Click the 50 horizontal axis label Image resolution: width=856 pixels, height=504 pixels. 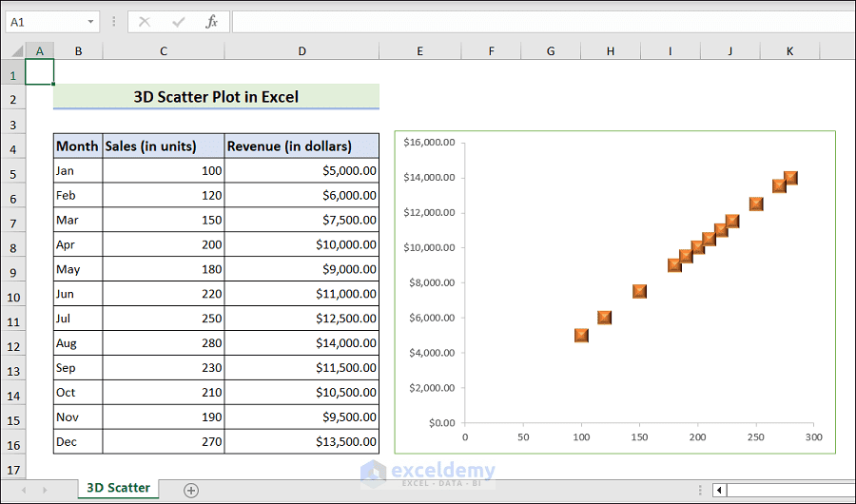[x=523, y=436]
